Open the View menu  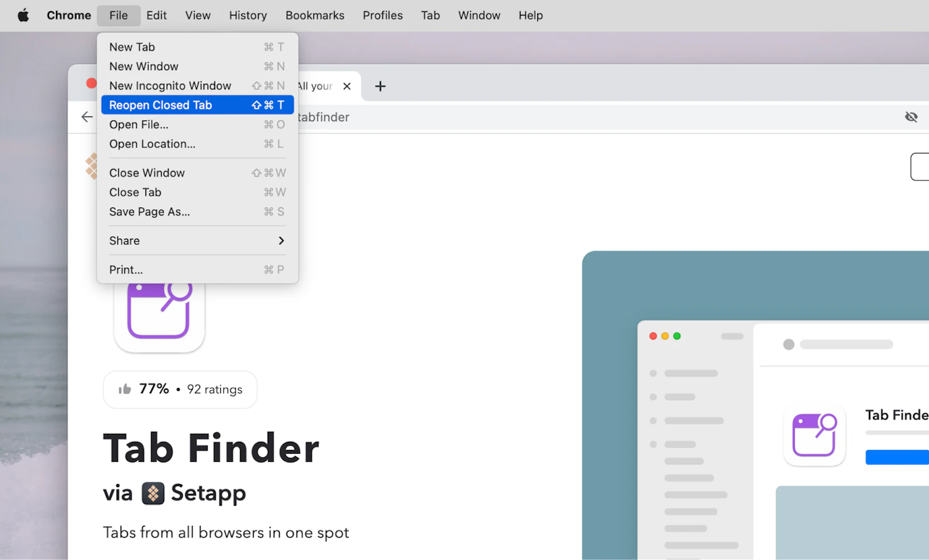(x=198, y=15)
